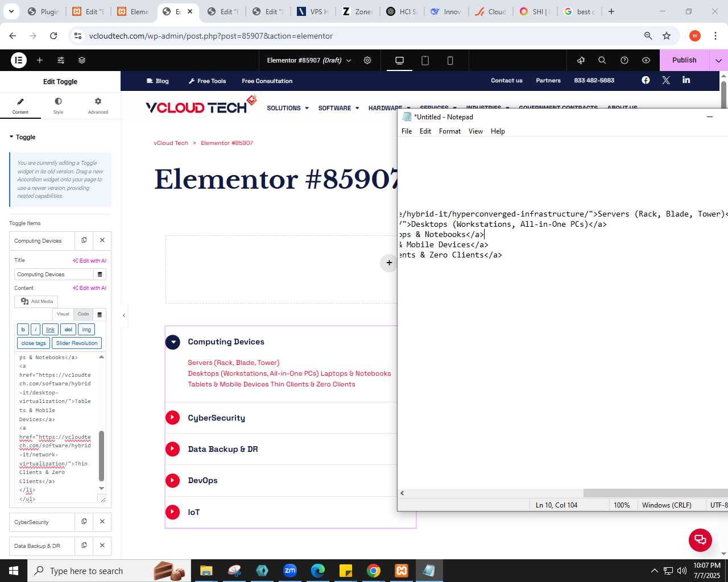
Task: Click the add section plus button on page
Action: (389, 263)
